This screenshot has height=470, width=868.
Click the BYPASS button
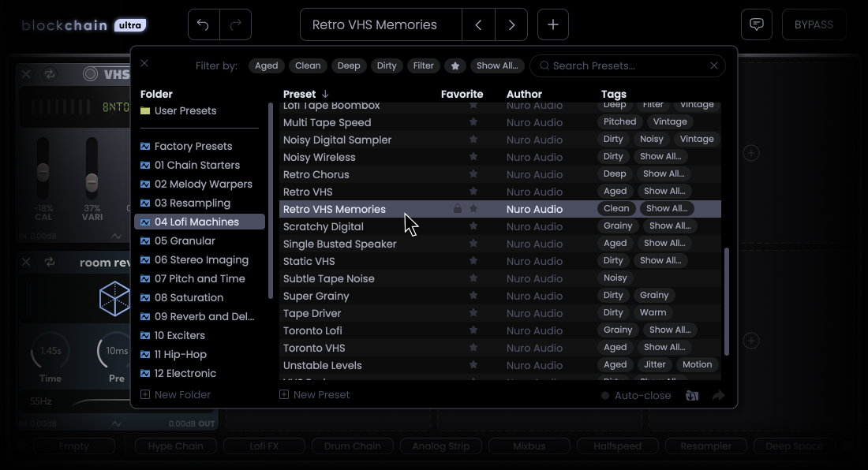tap(814, 25)
